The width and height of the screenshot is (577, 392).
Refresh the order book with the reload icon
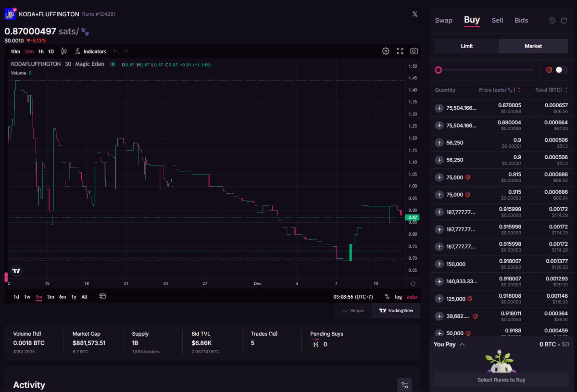pyautogui.click(x=564, y=20)
